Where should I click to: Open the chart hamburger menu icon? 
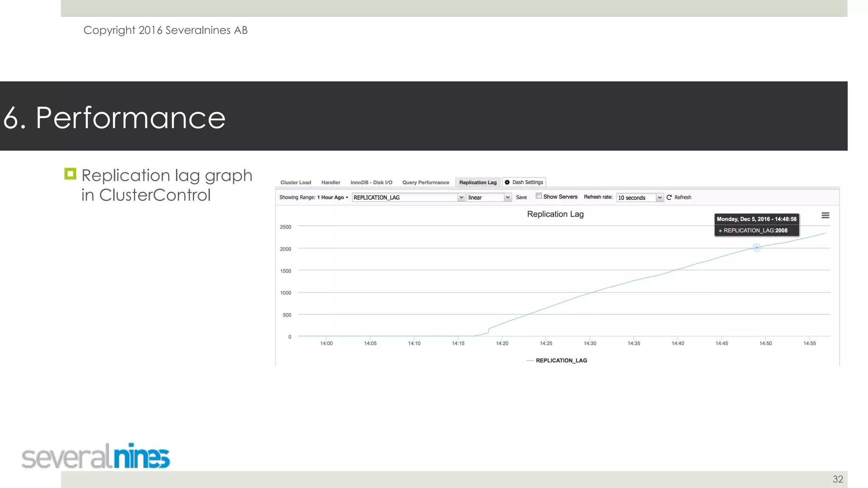(x=825, y=215)
